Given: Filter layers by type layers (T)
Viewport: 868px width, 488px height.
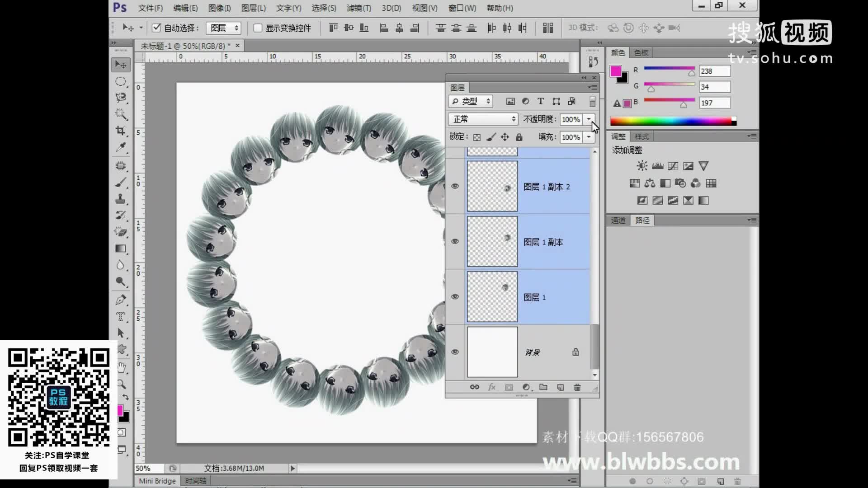Looking at the screenshot, I should 541,101.
